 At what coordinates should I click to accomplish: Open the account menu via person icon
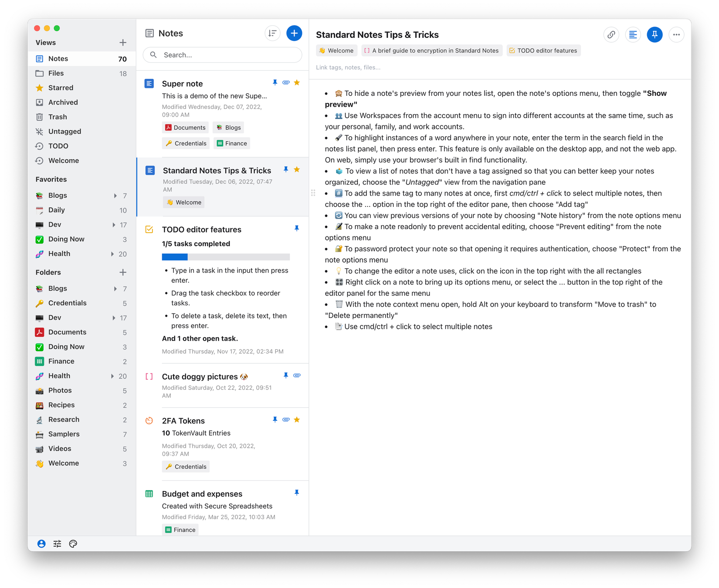point(41,544)
